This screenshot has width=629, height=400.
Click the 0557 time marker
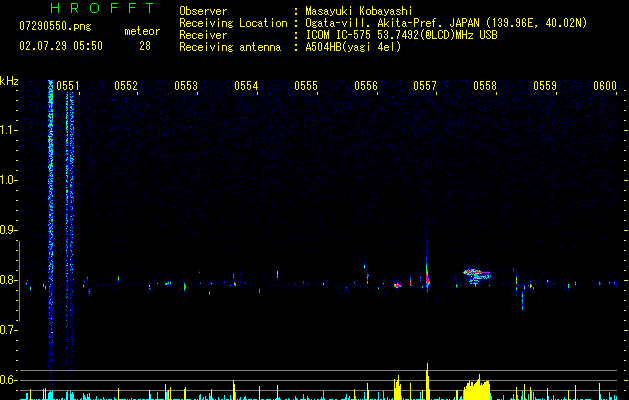coord(425,86)
